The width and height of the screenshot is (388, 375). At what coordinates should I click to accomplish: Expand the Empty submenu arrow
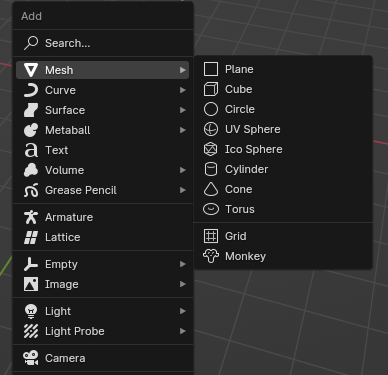coord(182,264)
